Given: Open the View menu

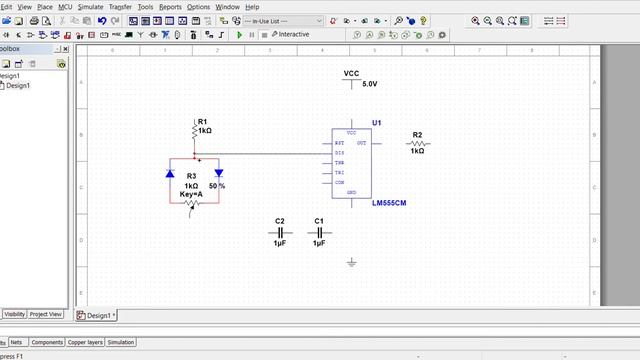Looking at the screenshot, I should tap(24, 7).
